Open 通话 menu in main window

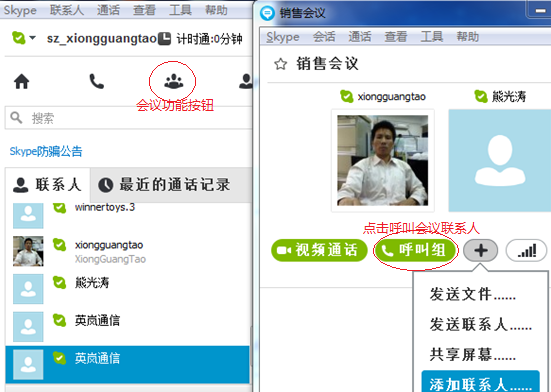pyautogui.click(x=108, y=10)
